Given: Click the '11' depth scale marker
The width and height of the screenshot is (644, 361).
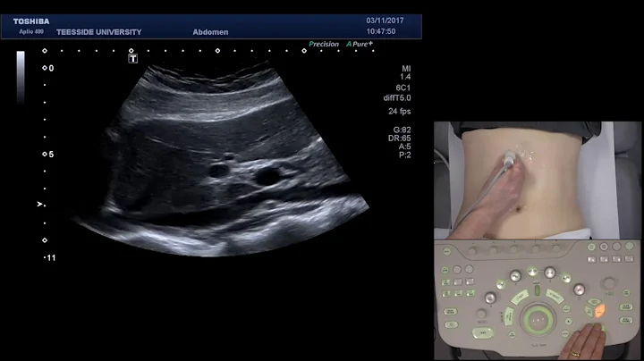Looking at the screenshot, I should pyautogui.click(x=51, y=258).
